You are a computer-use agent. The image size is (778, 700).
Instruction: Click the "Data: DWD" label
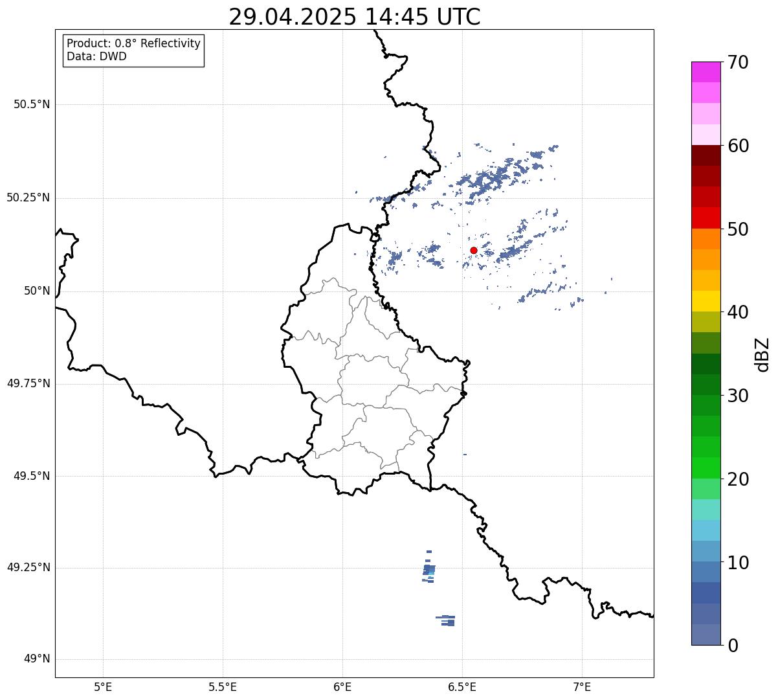click(96, 56)
